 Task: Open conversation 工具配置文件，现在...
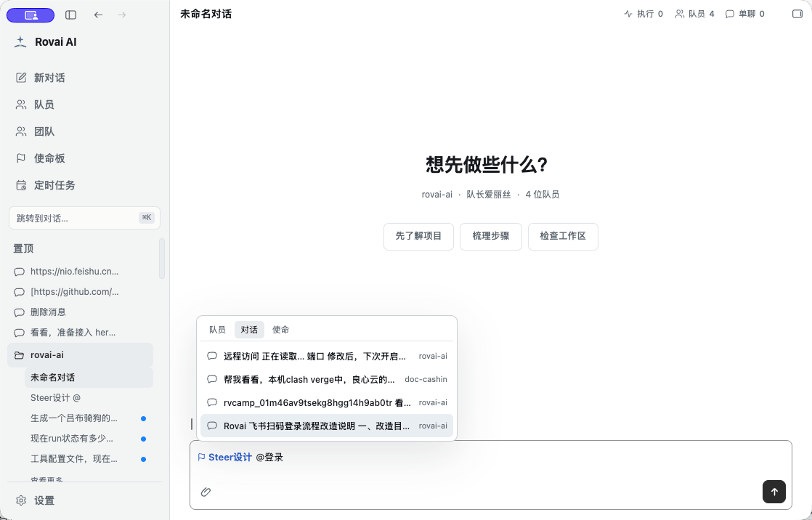89,459
